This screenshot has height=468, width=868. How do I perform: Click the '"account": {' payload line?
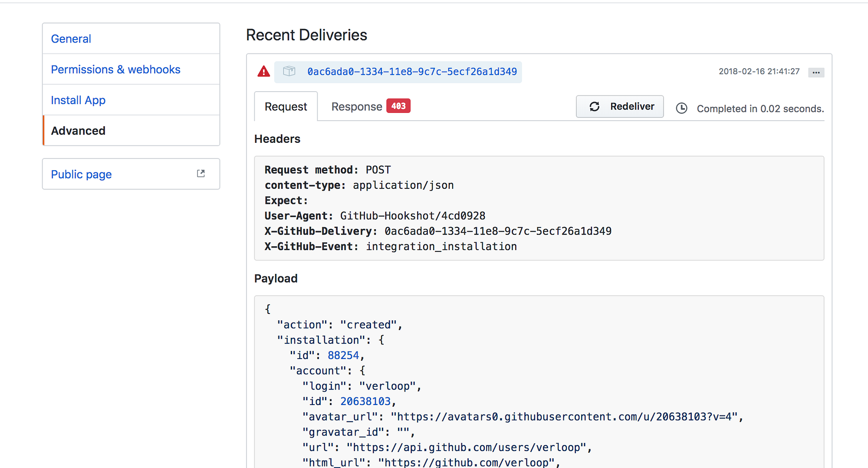tap(328, 371)
